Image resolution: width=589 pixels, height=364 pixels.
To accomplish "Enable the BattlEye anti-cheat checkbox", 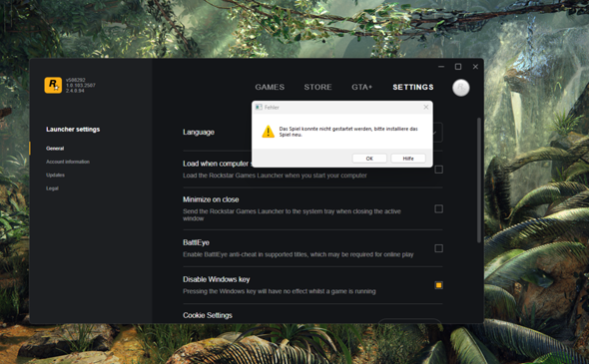I will [438, 248].
